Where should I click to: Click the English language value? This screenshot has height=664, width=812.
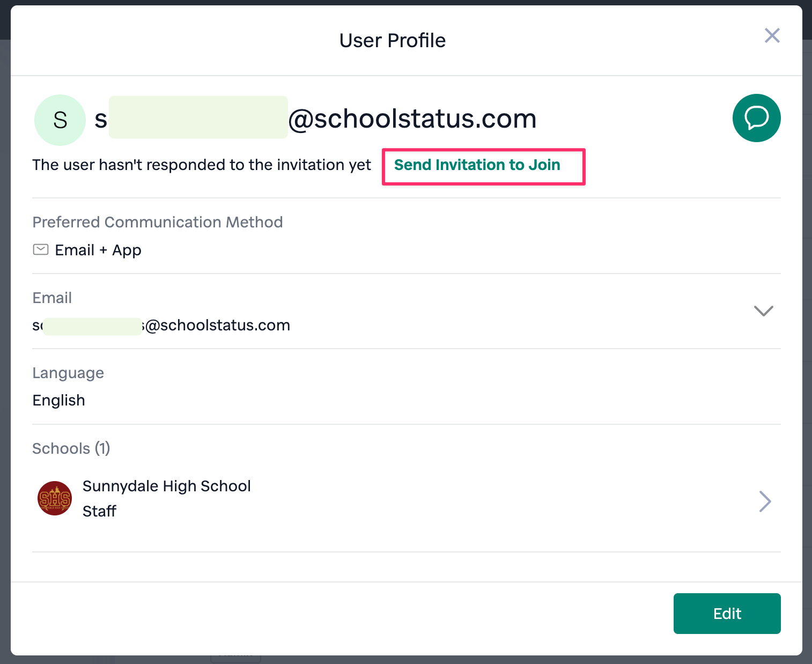(x=58, y=401)
